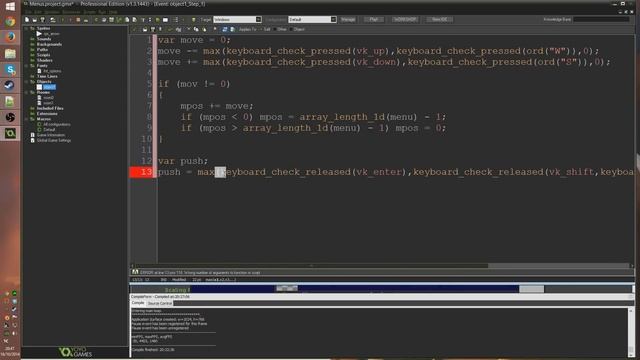Select the spr_arrow sprite in tree
The width and height of the screenshot is (640, 360).
[x=51, y=34]
